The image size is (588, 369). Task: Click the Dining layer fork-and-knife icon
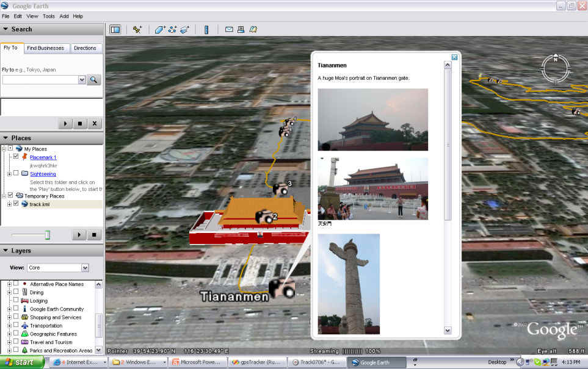(25, 292)
